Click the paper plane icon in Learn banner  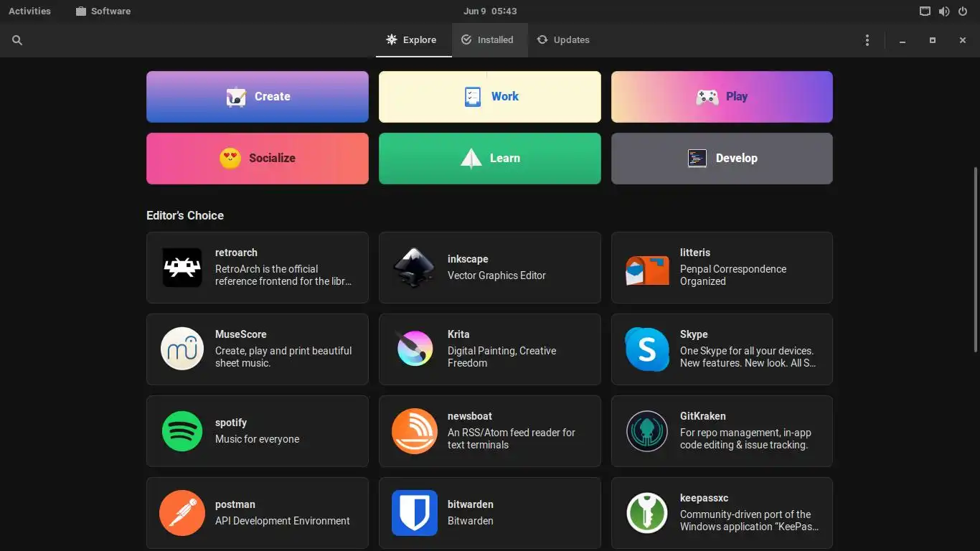(x=471, y=159)
